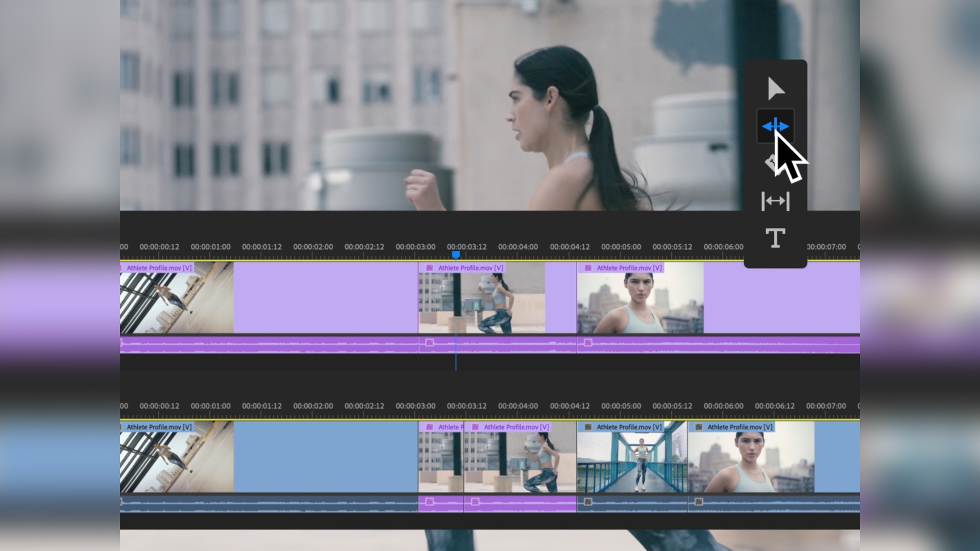Select the blue Ripple Edit tool
Viewport: 980px width, 551px height.
[775, 126]
